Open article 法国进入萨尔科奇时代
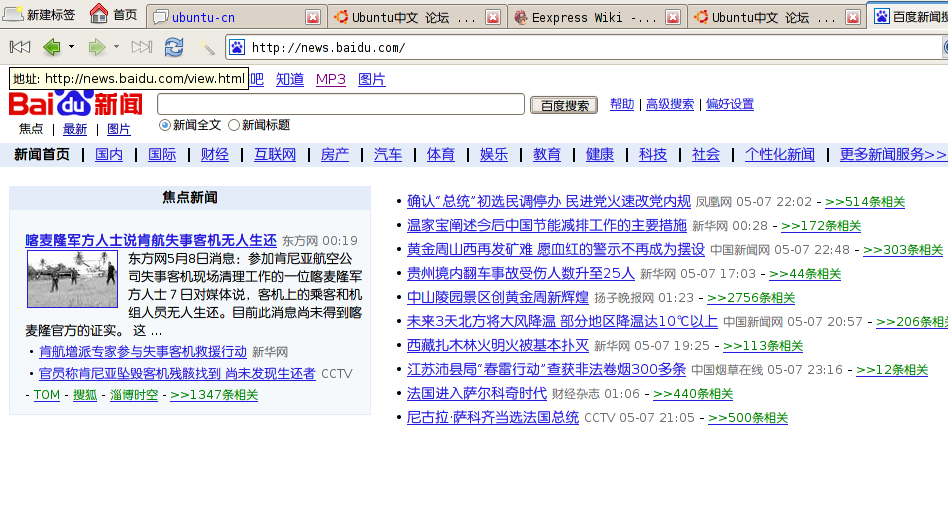 click(x=477, y=394)
